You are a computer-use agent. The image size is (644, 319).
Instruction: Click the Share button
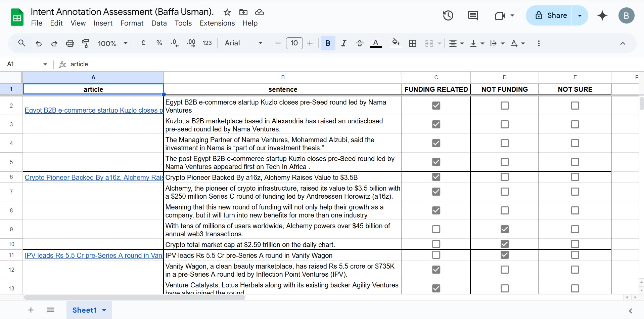(551, 15)
